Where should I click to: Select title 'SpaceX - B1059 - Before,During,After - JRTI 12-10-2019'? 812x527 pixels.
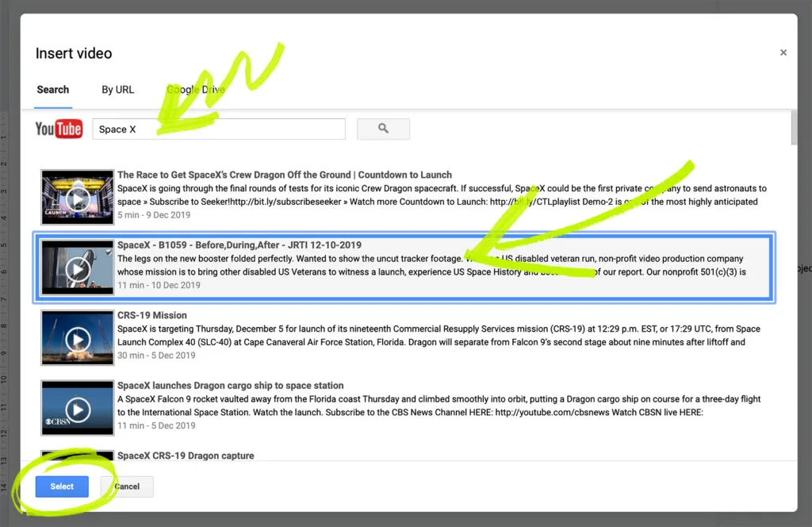(x=239, y=245)
